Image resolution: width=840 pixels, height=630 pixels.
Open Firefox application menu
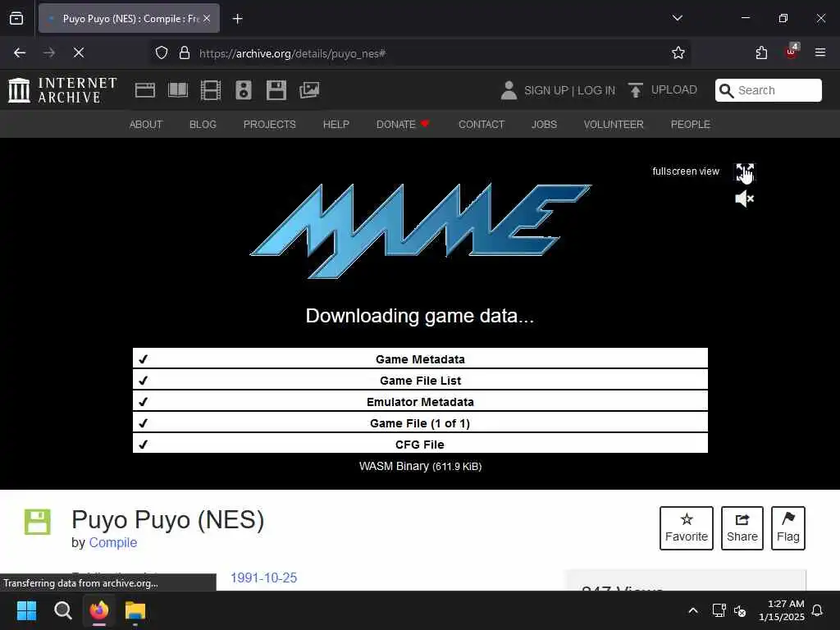click(x=820, y=52)
